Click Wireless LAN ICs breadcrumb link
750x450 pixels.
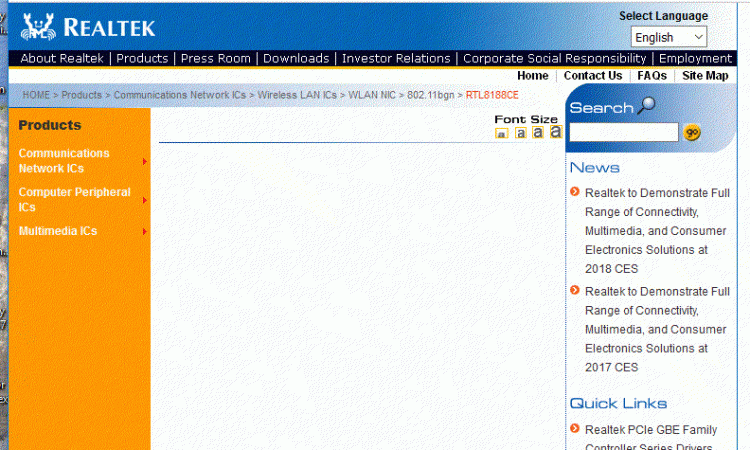coord(297,95)
